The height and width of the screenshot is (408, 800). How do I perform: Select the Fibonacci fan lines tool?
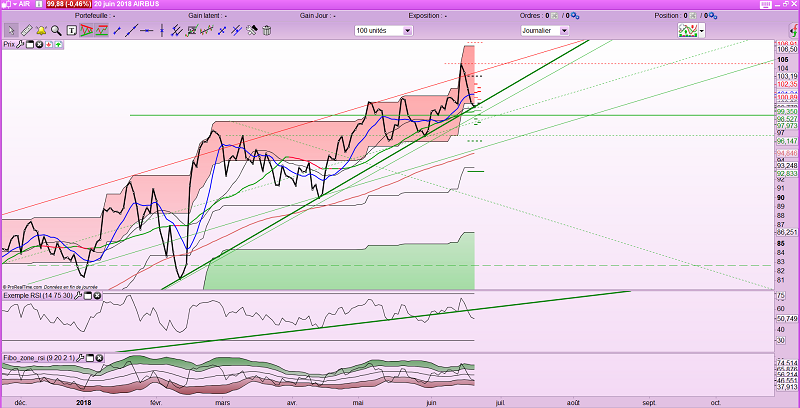[x=236, y=30]
